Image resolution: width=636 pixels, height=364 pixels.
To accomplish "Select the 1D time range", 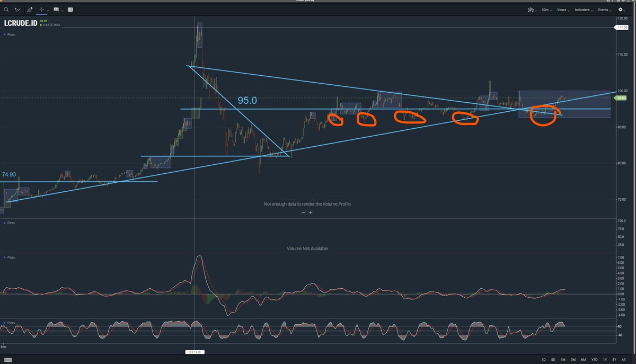I will (x=543, y=360).
